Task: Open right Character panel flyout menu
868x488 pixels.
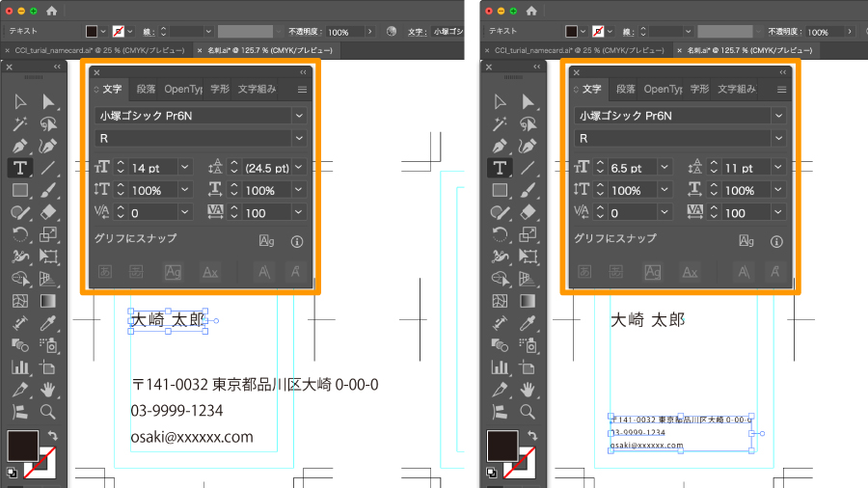Action: (x=781, y=90)
